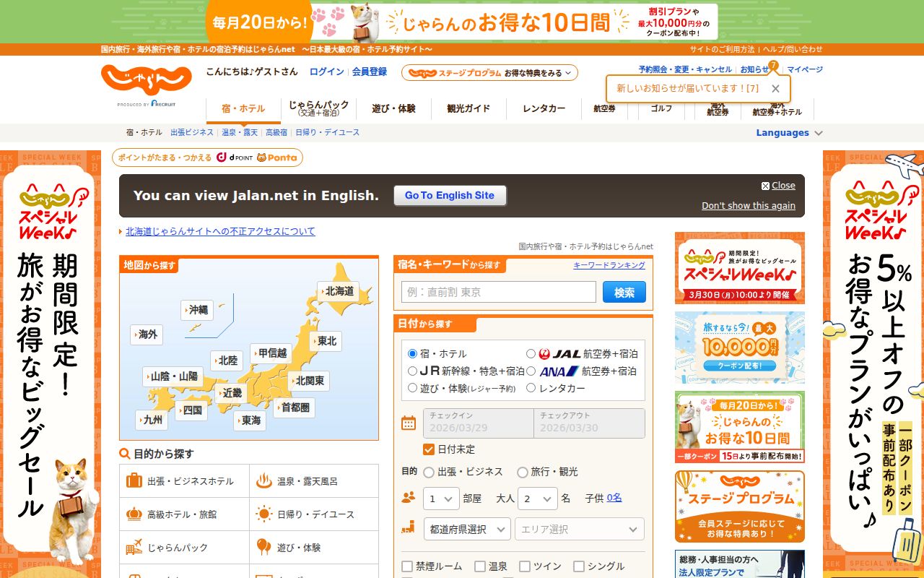Click the notification badge showing 7
The height and width of the screenshot is (578, 924).
(x=774, y=65)
